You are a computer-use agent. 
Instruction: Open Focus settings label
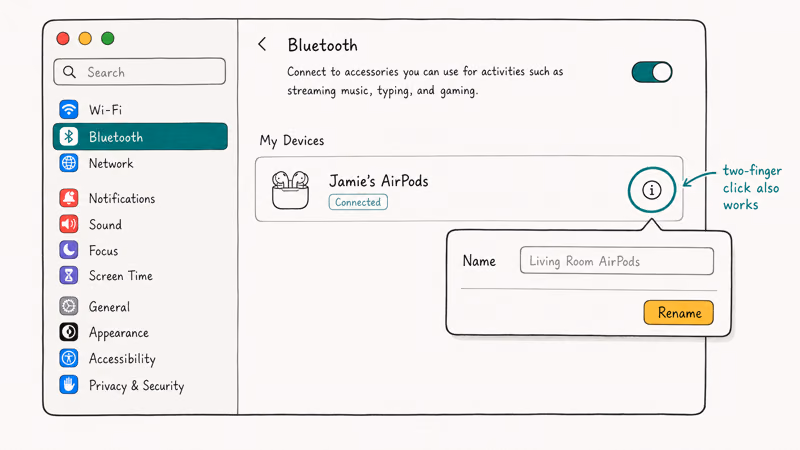point(104,251)
